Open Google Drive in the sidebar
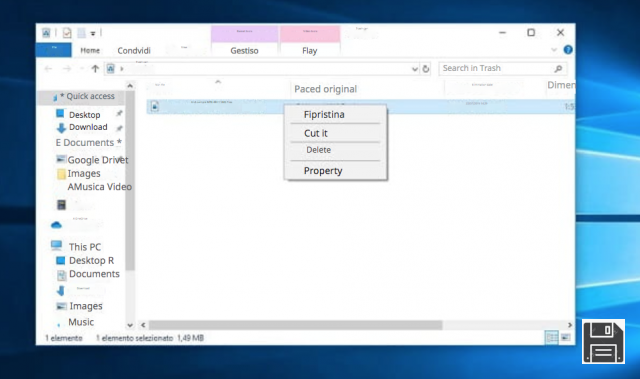 [x=98, y=160]
